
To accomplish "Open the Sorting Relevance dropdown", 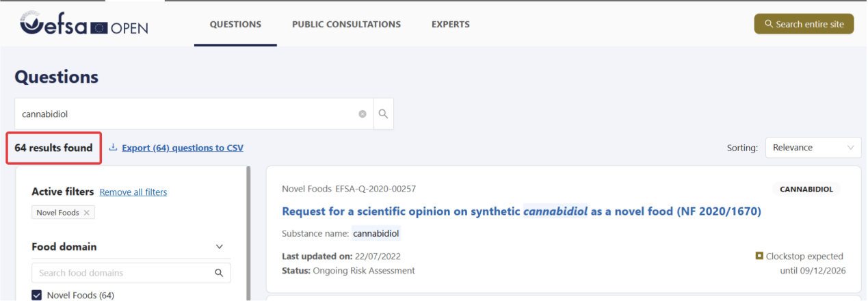I will tap(813, 148).
